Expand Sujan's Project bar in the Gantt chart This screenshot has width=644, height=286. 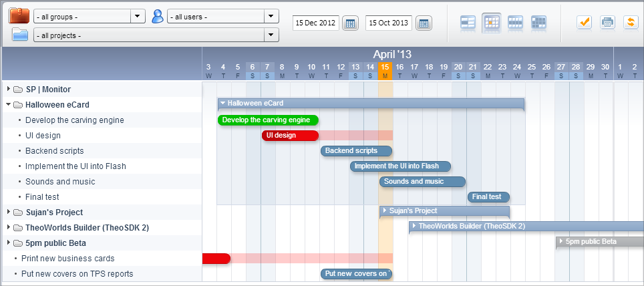pyautogui.click(x=385, y=210)
